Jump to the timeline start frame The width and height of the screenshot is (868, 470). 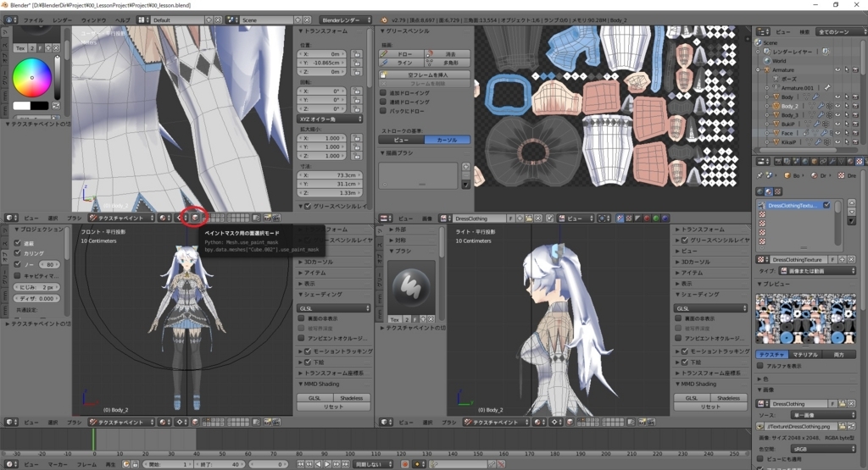point(301,464)
